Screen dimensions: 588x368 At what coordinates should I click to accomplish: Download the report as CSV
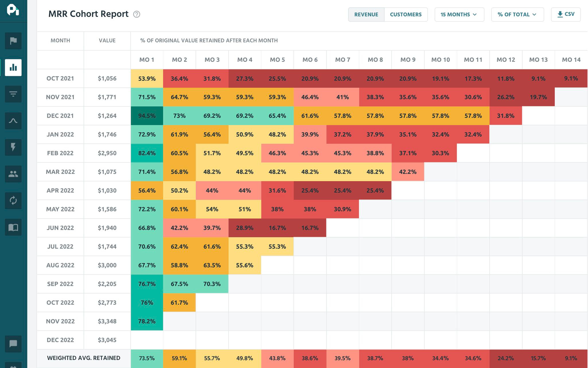(565, 14)
